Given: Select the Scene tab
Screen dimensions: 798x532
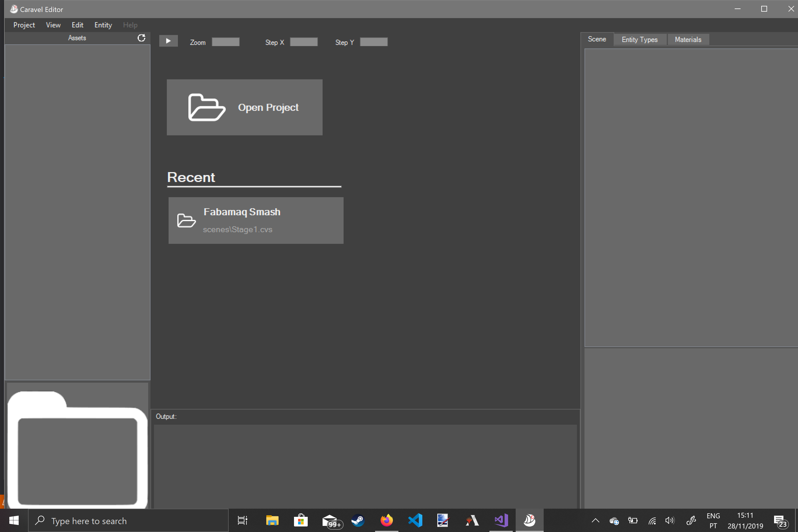Looking at the screenshot, I should [x=597, y=39].
